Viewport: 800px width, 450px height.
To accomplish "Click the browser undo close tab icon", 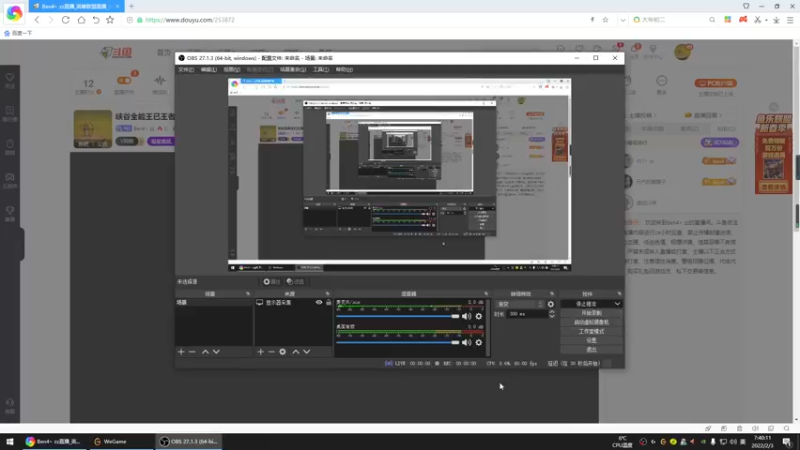I will (x=96, y=20).
